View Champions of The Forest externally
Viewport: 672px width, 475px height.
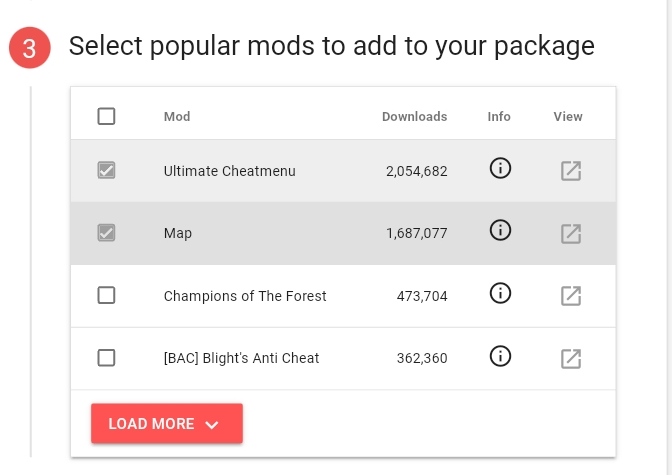570,296
